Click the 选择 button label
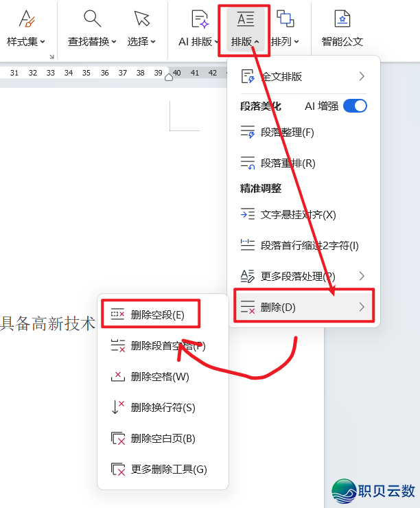Screen dimensions: 420x508 click(138, 42)
